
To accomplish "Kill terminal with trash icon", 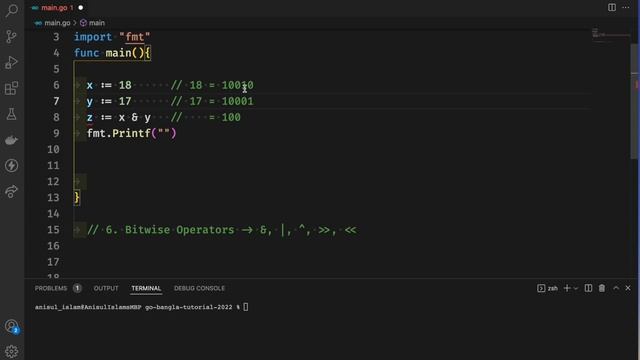I will [602, 288].
